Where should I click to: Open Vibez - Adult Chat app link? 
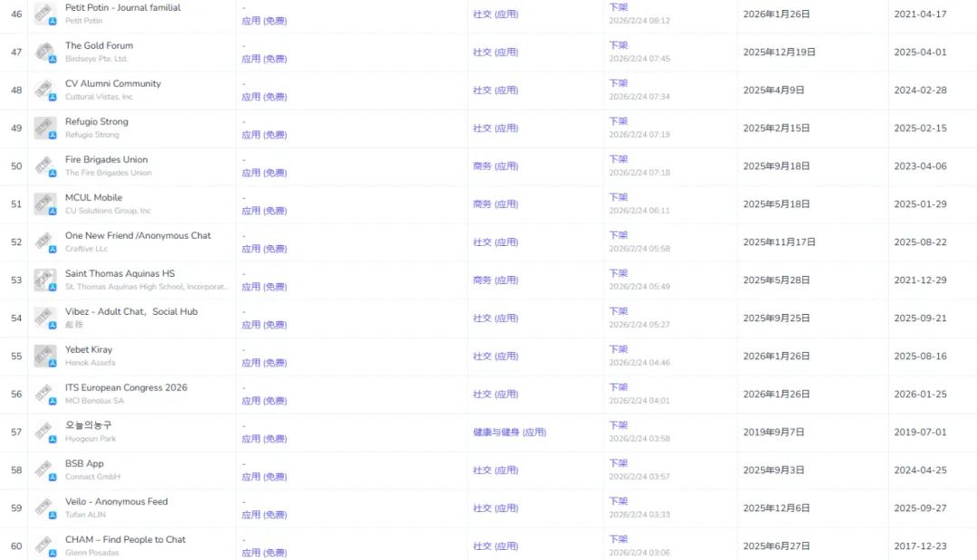(131, 312)
